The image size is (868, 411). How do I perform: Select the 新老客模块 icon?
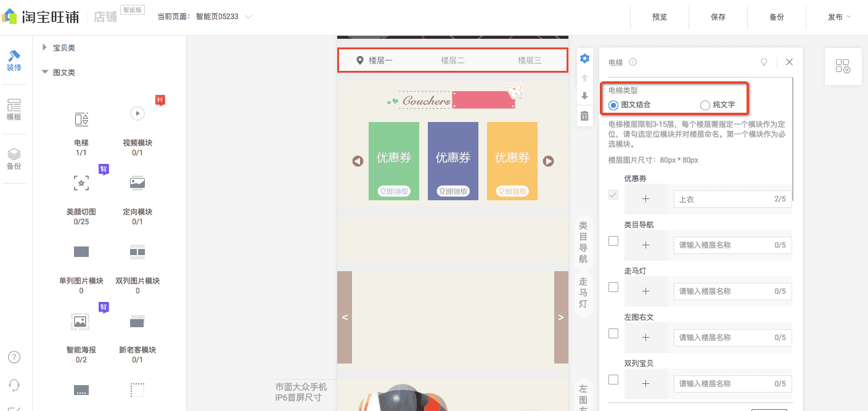tap(137, 321)
